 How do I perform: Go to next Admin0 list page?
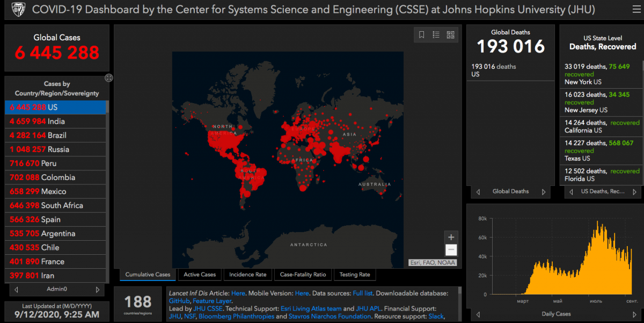(97, 290)
